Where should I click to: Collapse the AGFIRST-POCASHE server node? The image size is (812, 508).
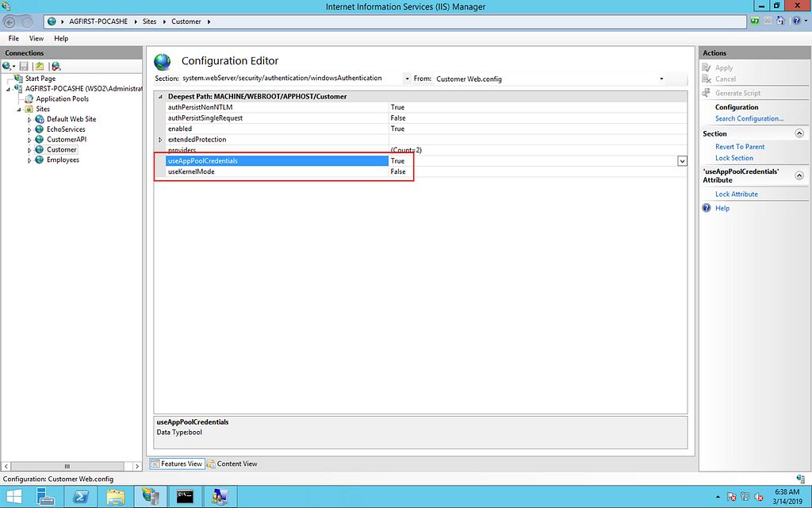[x=8, y=89]
